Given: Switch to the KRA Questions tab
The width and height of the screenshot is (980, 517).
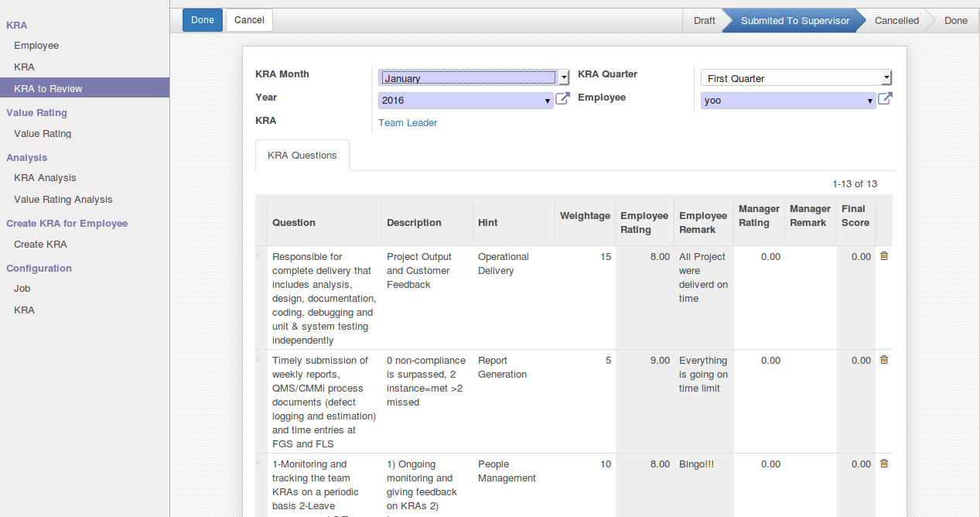Looking at the screenshot, I should 302,156.
